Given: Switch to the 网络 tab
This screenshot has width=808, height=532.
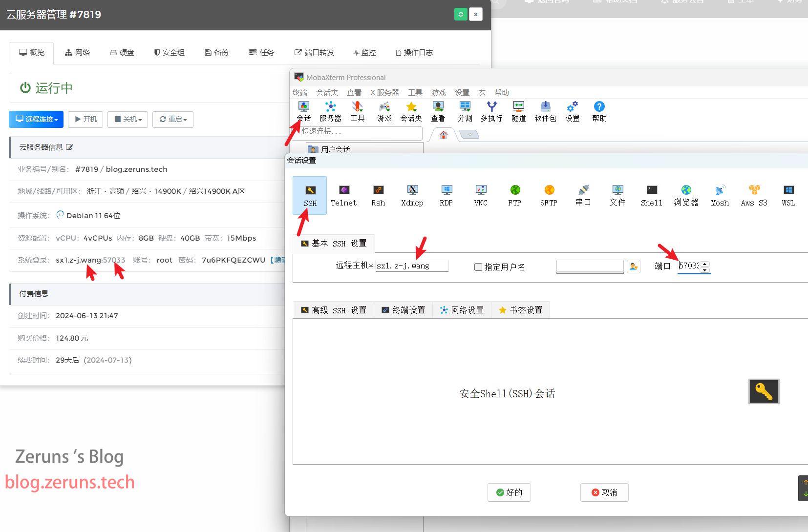Looking at the screenshot, I should coord(78,52).
